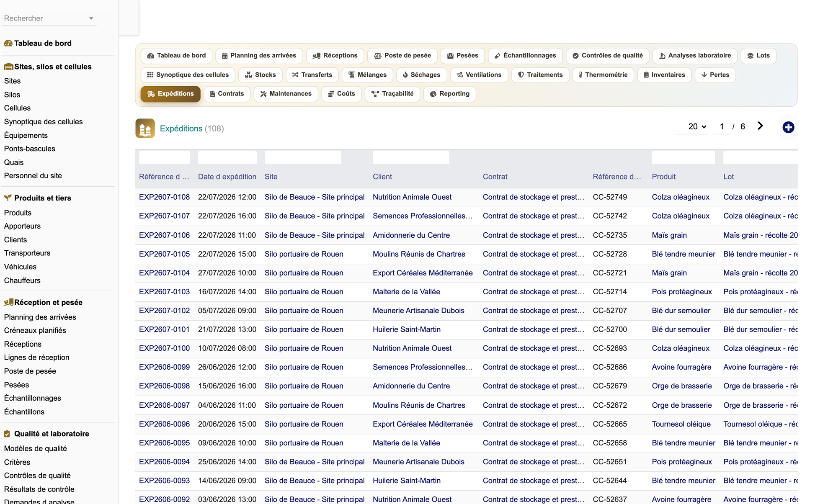Viewport: 815px width, 504px height.
Task: Open the Traçabilité tab
Action: coord(392,94)
